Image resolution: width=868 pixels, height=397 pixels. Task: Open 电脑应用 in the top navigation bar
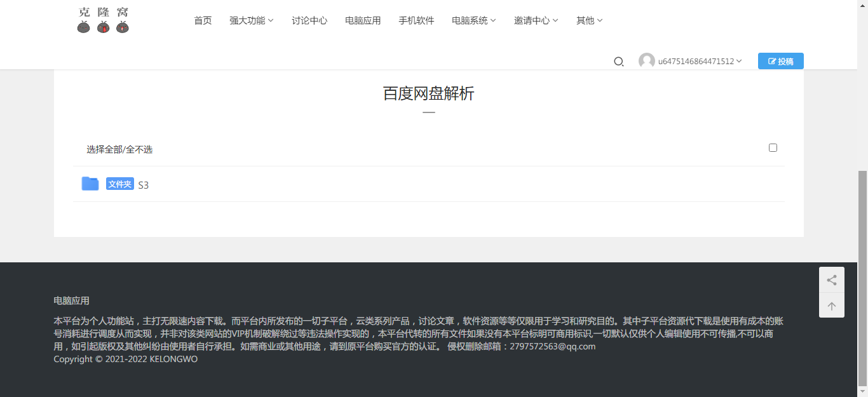[x=363, y=20]
